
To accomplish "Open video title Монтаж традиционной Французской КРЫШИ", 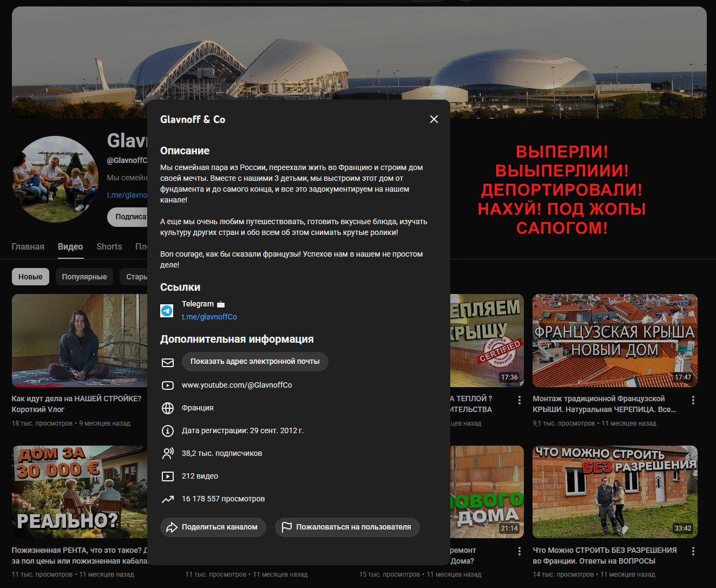I will coord(604,404).
